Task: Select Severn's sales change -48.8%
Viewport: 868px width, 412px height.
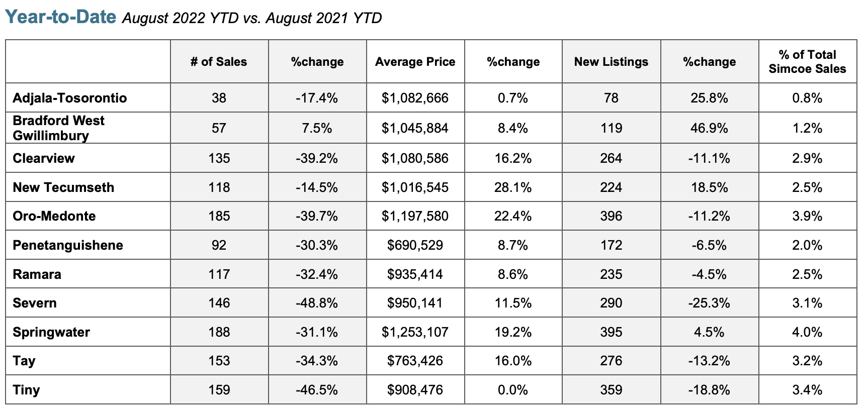Action: [x=317, y=303]
